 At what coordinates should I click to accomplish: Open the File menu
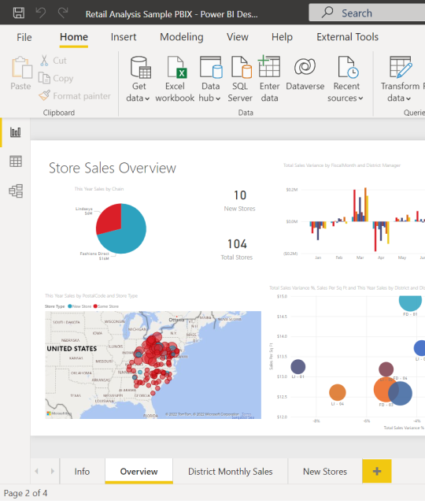click(24, 37)
